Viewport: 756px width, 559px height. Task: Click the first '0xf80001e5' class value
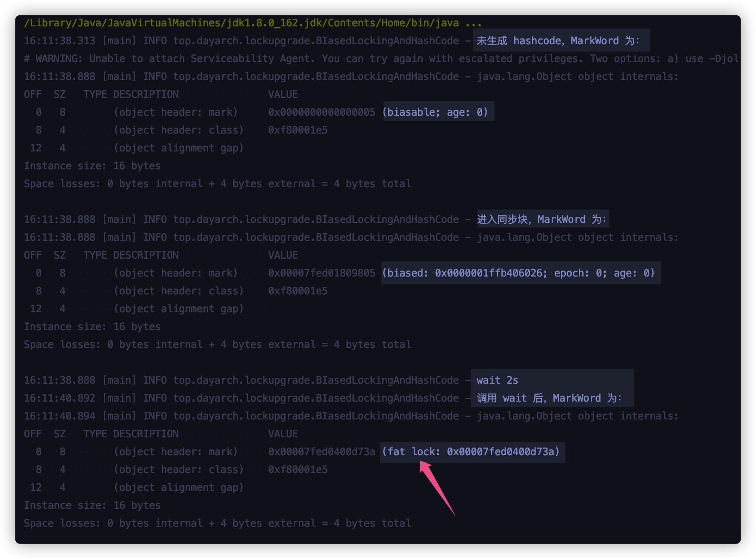(298, 130)
